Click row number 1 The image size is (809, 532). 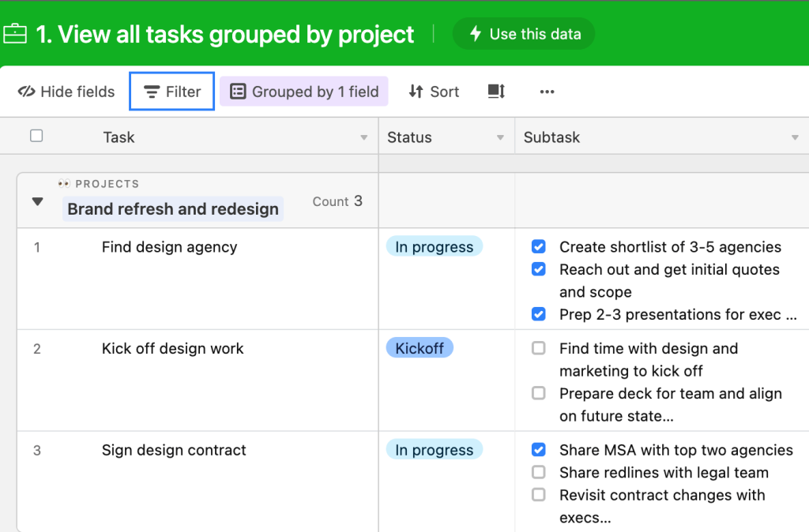point(37,247)
